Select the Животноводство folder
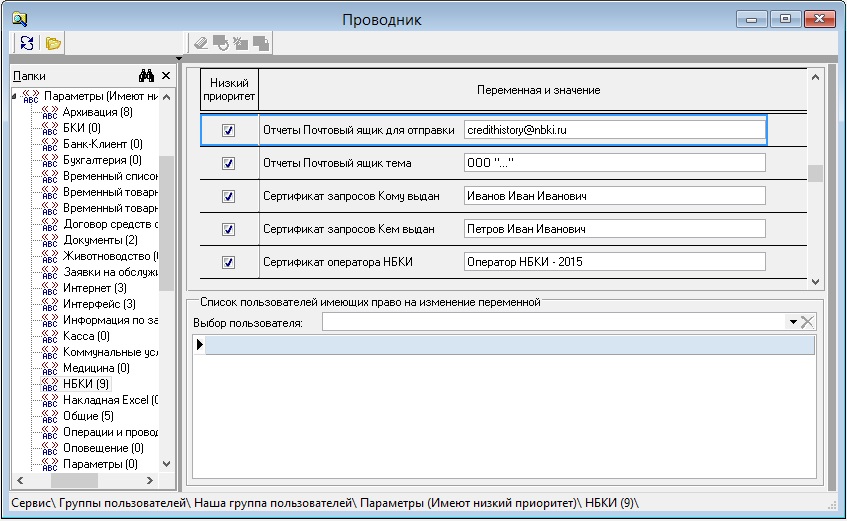The height and width of the screenshot is (521, 847). pyautogui.click(x=110, y=256)
